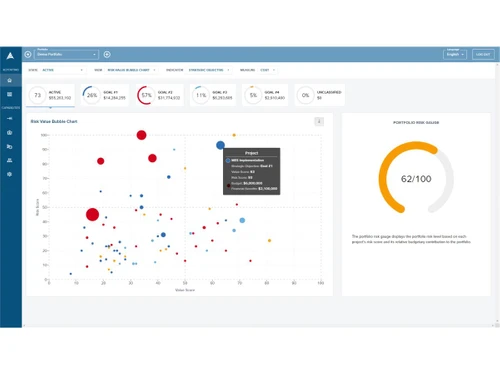Open the grid list icon below home

10,94
